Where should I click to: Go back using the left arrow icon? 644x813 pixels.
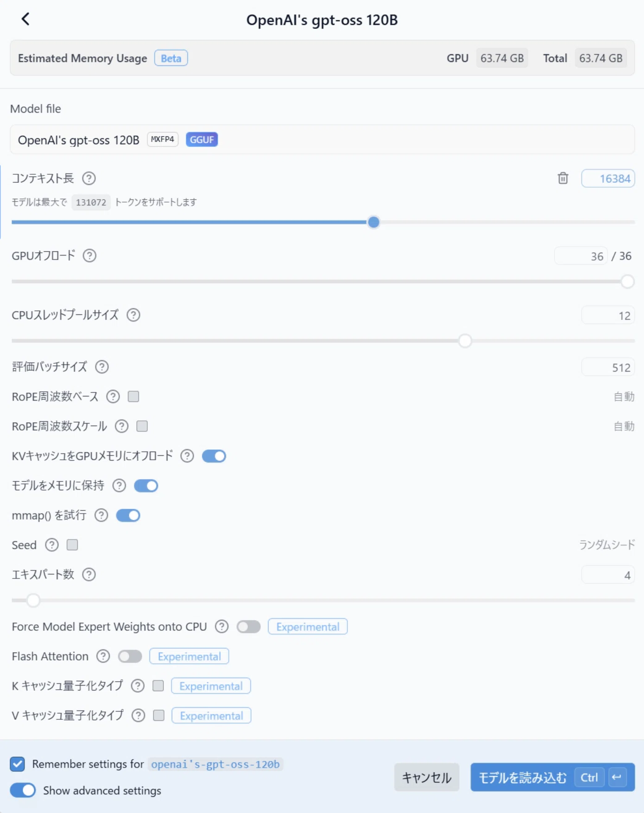coord(25,19)
